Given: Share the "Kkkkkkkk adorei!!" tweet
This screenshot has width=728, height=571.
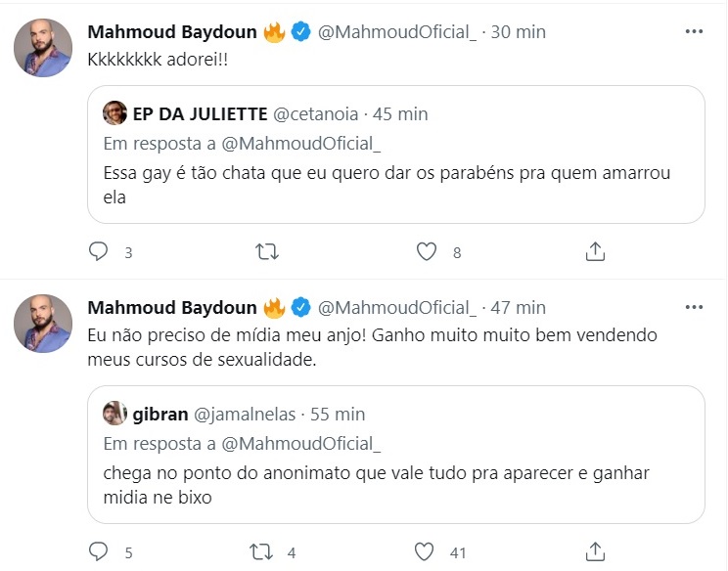Looking at the screenshot, I should click(594, 252).
